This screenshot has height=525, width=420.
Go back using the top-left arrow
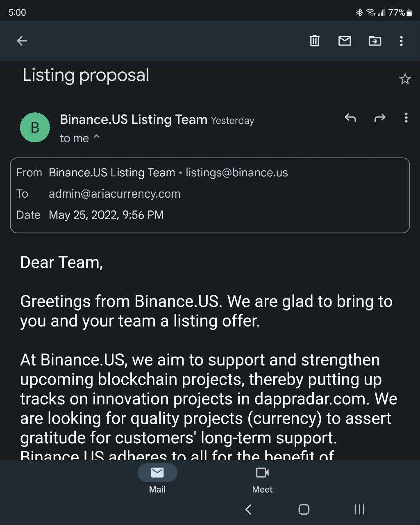click(x=22, y=41)
